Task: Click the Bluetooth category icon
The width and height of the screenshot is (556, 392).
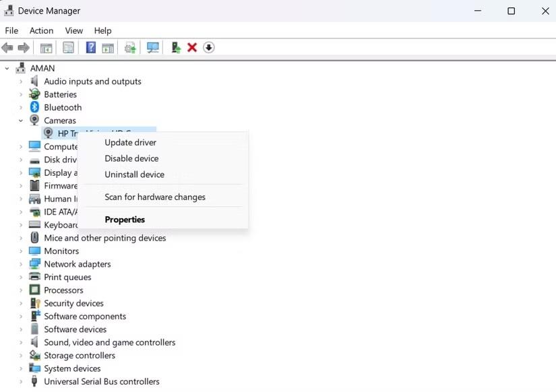Action: click(34, 107)
